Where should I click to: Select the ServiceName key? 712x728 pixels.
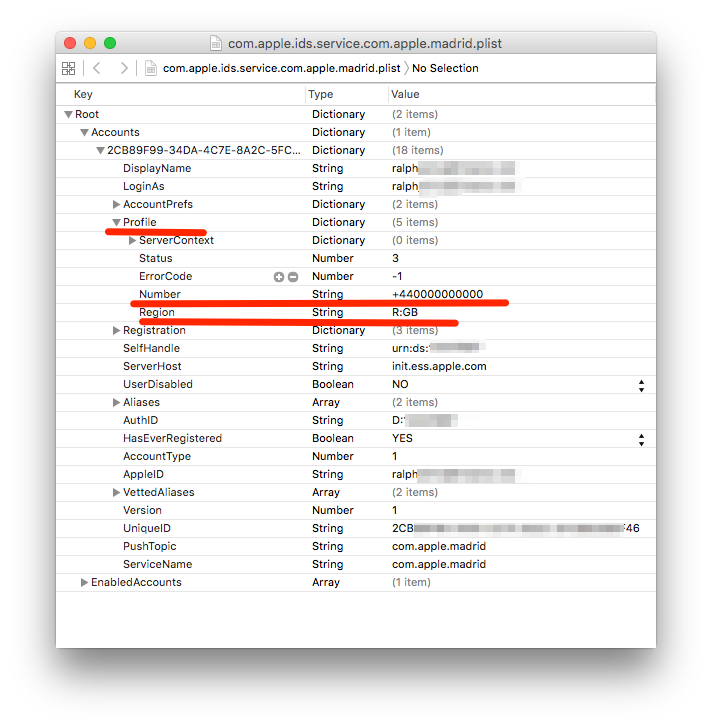click(157, 565)
